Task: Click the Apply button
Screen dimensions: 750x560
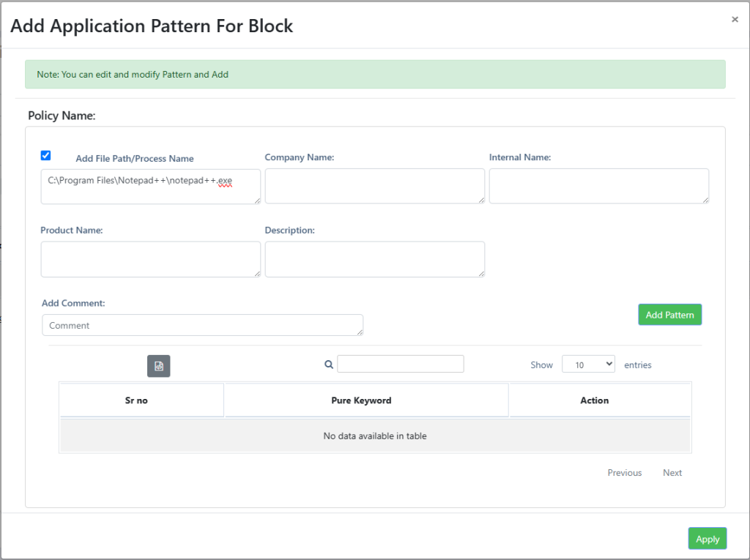Action: click(x=707, y=539)
